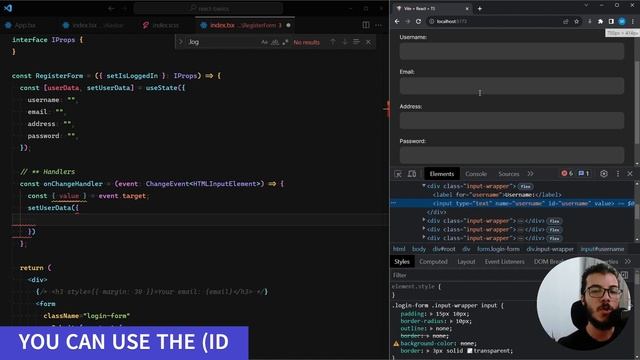Screen dimensions: 640x360
Task: Close the DevTools panel
Action: tap(630, 174)
